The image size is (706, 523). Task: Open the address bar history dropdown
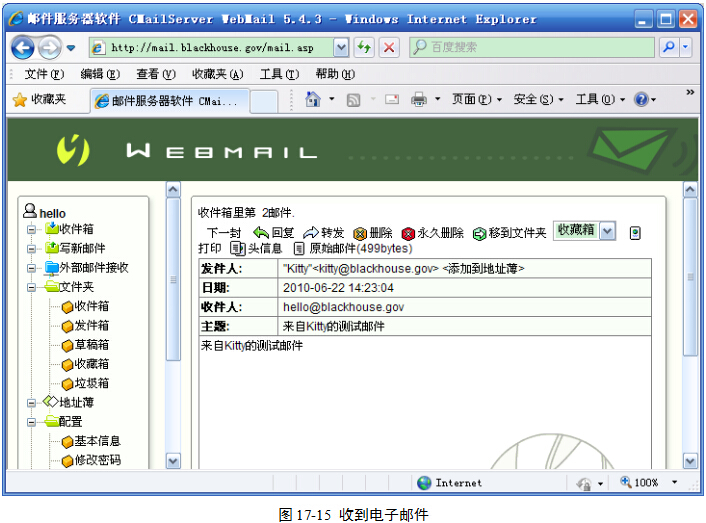pos(341,47)
